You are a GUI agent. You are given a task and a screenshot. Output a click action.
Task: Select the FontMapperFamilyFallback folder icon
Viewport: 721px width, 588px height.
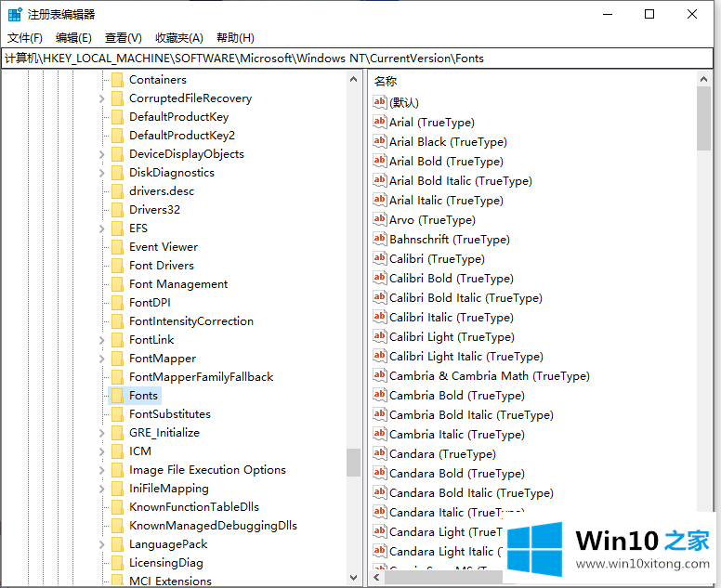coord(118,377)
